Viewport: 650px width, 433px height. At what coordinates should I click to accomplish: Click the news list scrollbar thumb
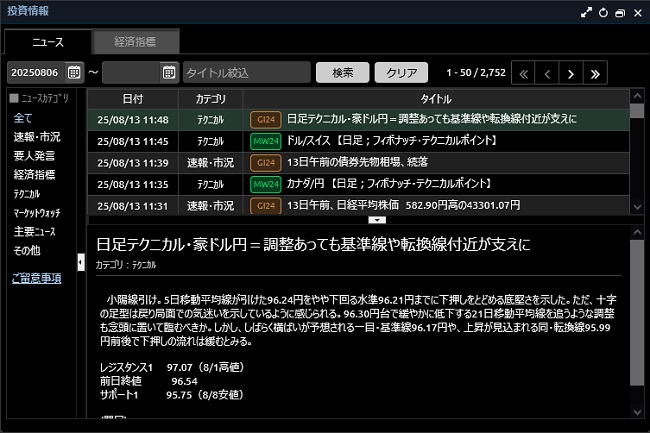click(637, 111)
